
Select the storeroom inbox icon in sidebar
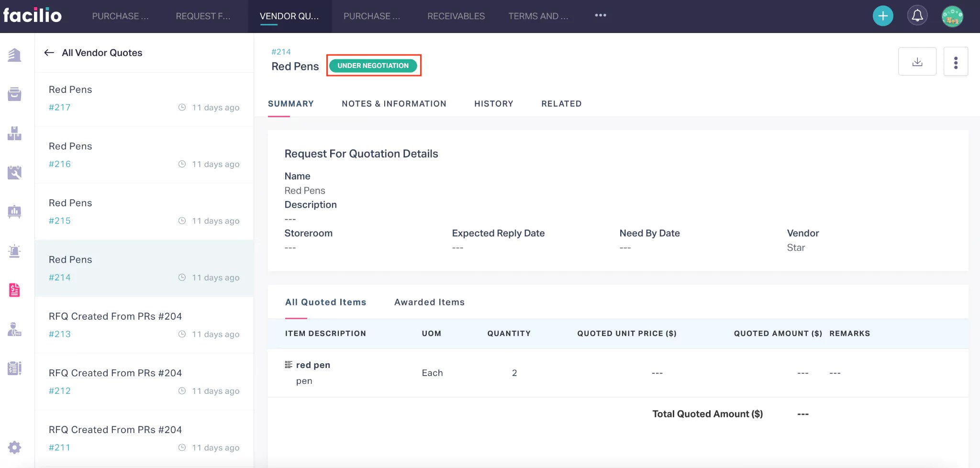coord(15,94)
